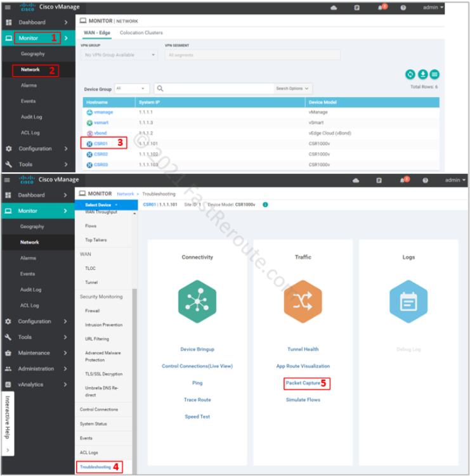
Task: Click the cloud icon on the Network list page header
Action: (334, 8)
